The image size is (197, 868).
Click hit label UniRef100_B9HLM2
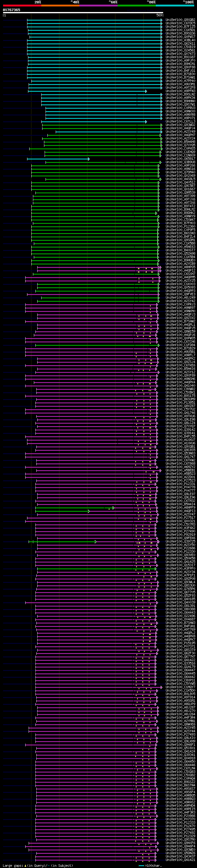(x=180, y=210)
